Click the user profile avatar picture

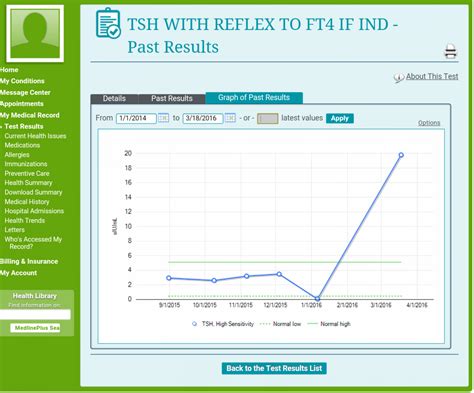coord(35,34)
